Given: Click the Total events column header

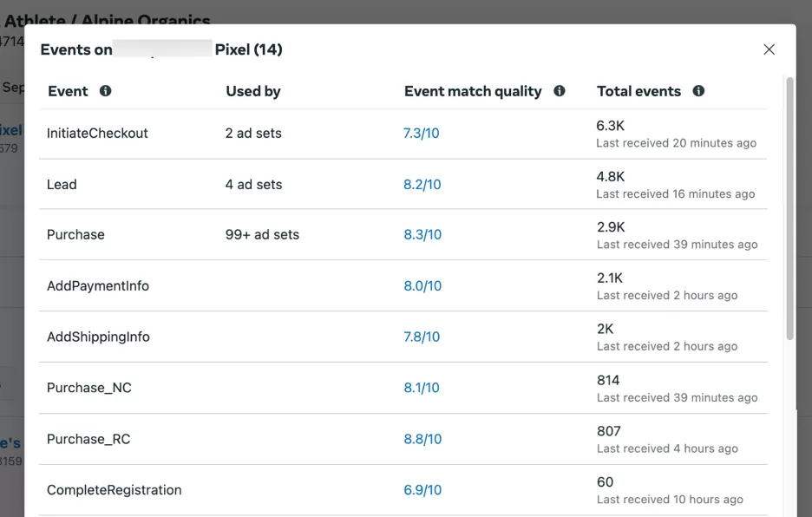Looking at the screenshot, I should pyautogui.click(x=638, y=91).
